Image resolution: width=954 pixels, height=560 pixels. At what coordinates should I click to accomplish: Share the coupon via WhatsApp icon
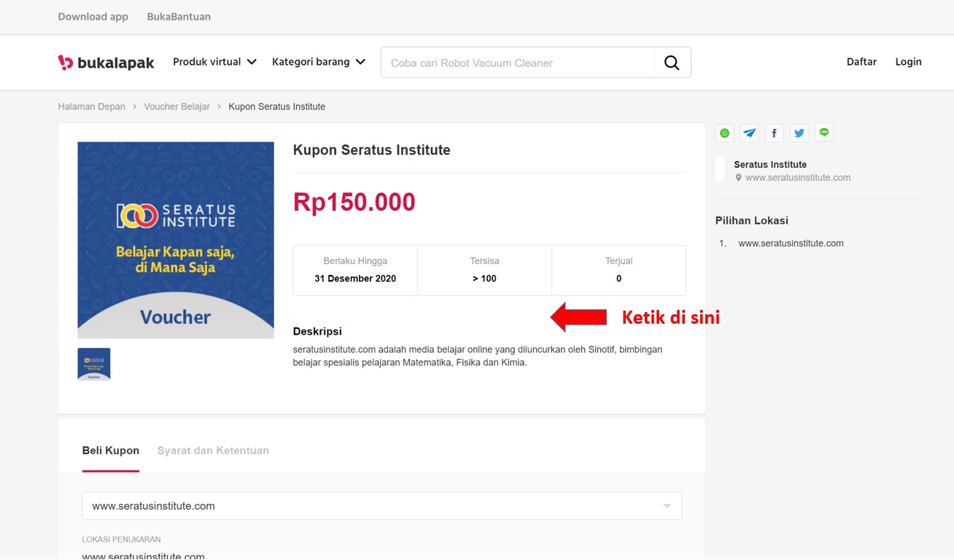pos(724,133)
